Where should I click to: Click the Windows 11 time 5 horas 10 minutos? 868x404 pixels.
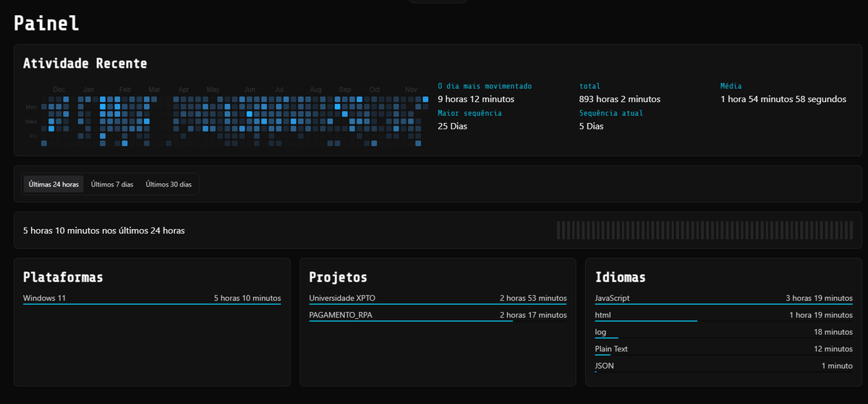[247, 298]
